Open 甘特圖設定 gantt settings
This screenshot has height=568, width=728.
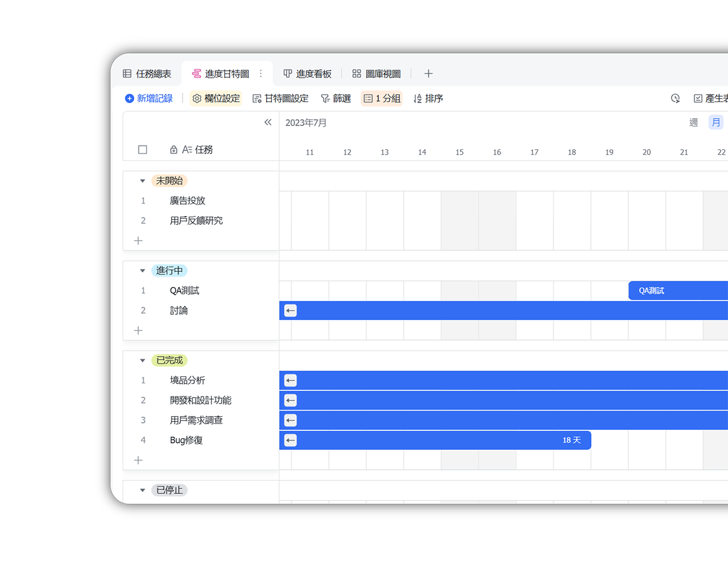point(281,99)
